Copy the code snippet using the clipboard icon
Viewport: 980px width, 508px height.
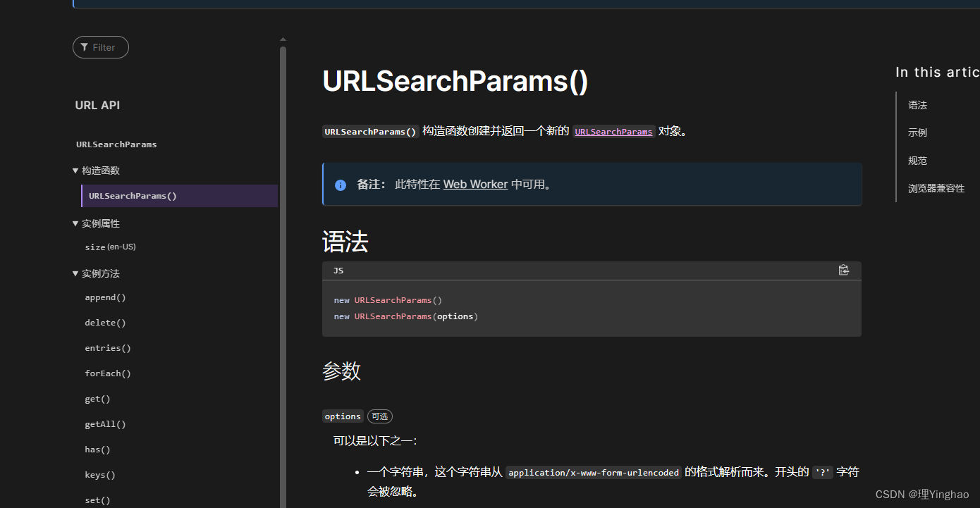click(844, 270)
